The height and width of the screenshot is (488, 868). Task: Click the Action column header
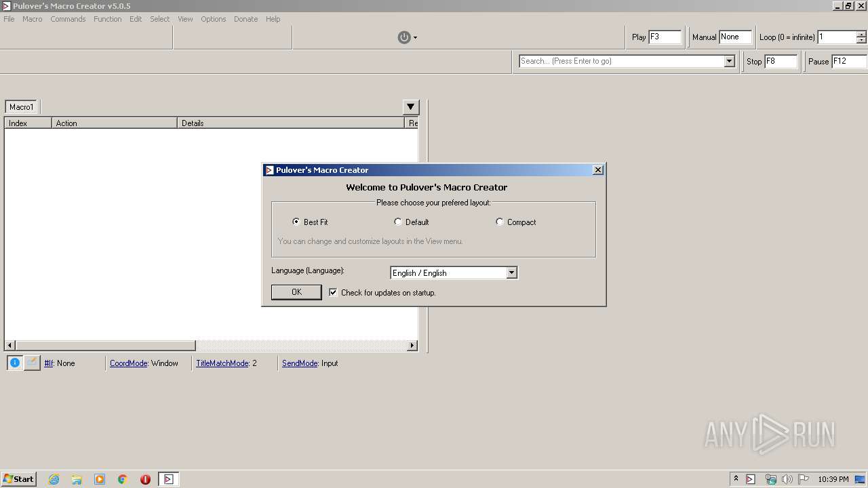pos(115,123)
